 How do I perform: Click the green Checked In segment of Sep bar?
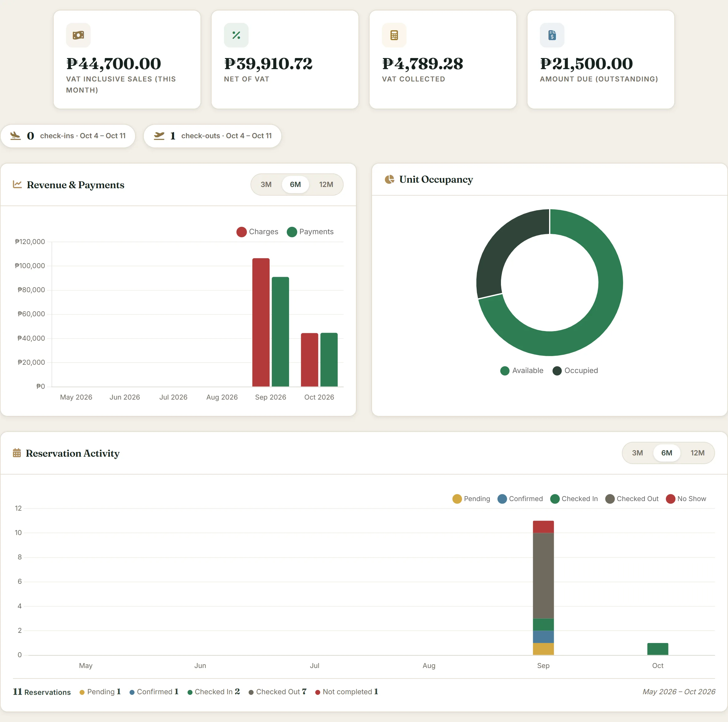click(x=543, y=624)
